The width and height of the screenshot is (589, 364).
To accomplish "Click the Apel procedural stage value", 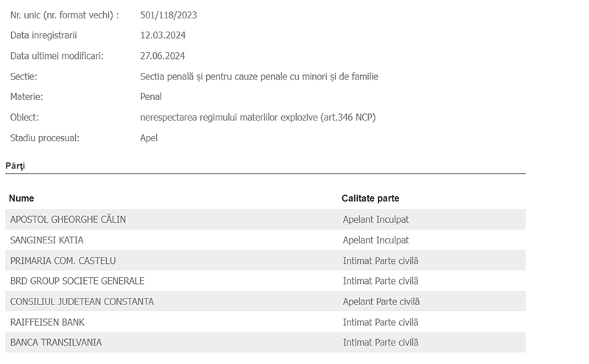I will pos(149,138).
